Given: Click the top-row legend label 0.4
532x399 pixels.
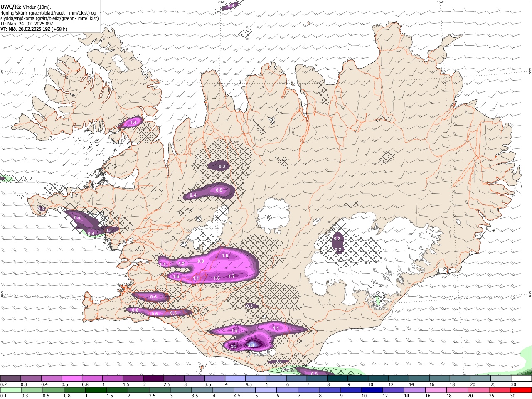Looking at the screenshot, I should coord(44,384).
